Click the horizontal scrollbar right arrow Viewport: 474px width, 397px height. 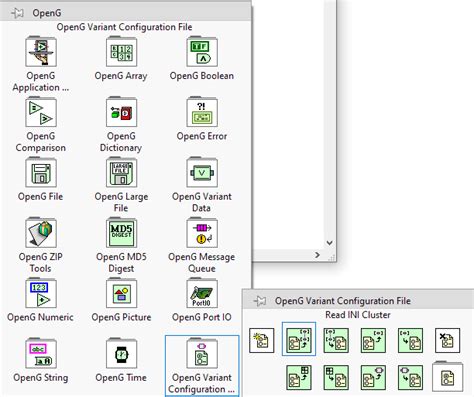[x=317, y=255]
